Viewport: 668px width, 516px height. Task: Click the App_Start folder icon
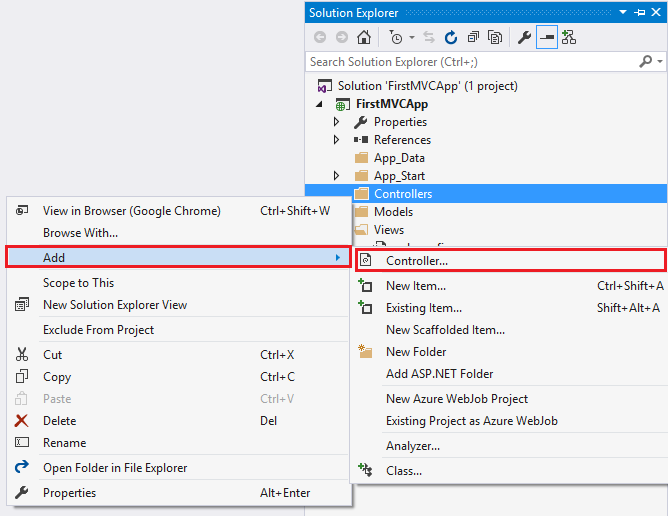point(361,176)
